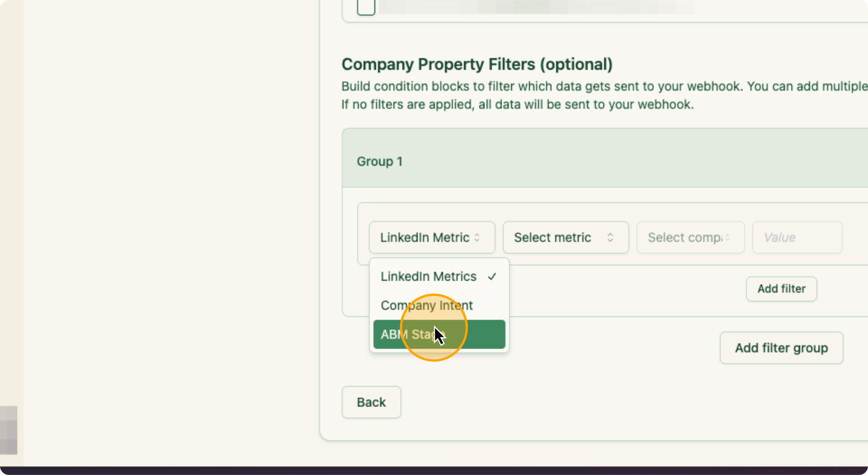Choose the LinkedIn Metrics menu option
868x475 pixels.
428,277
